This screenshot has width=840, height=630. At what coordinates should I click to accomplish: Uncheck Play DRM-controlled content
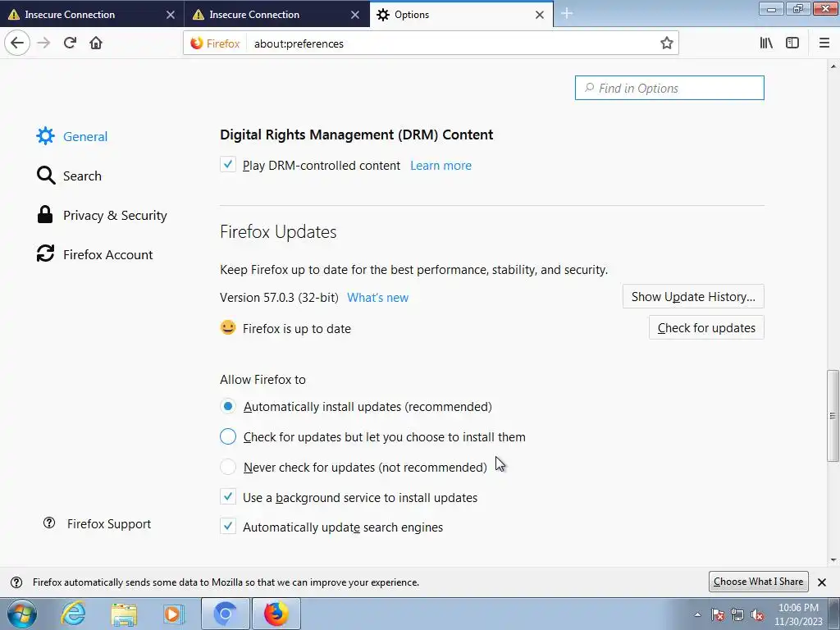point(228,164)
